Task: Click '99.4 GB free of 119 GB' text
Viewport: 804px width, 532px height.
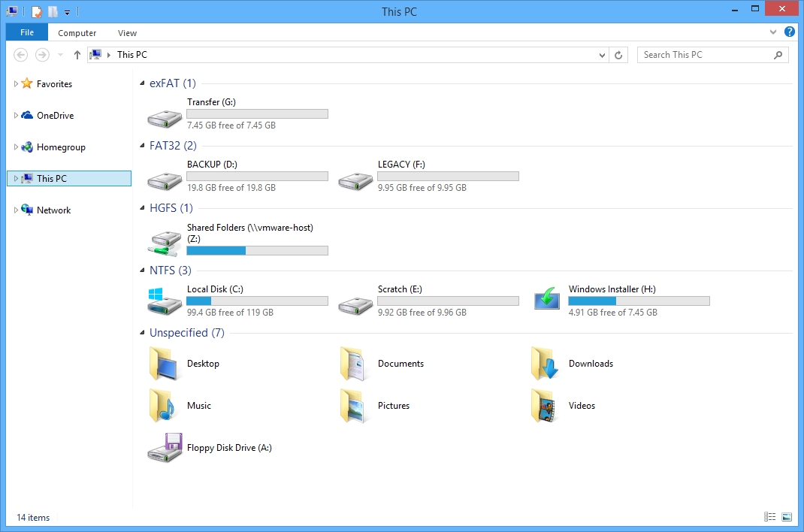Action: pos(230,312)
